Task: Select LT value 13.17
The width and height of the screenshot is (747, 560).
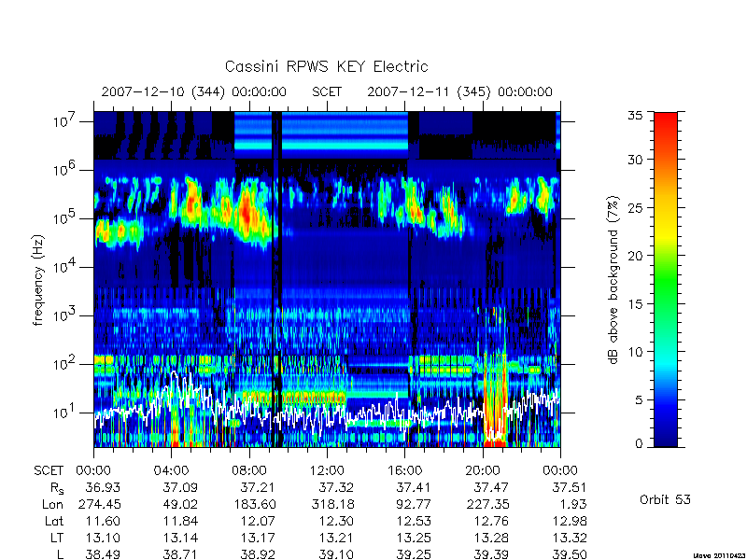Action: pos(258,539)
